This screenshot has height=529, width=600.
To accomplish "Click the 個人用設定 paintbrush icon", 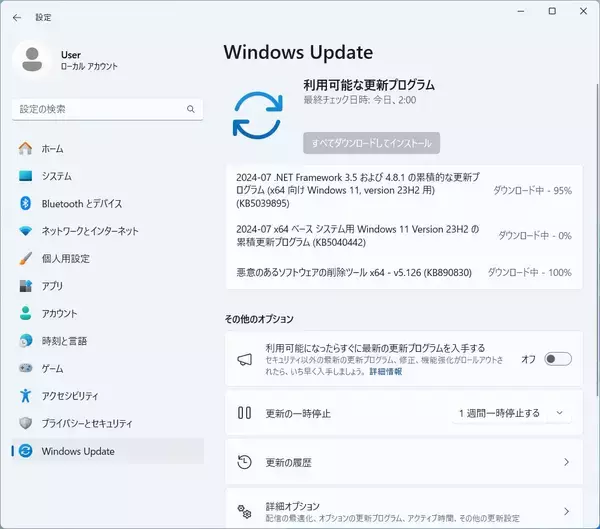I will [x=26, y=258].
